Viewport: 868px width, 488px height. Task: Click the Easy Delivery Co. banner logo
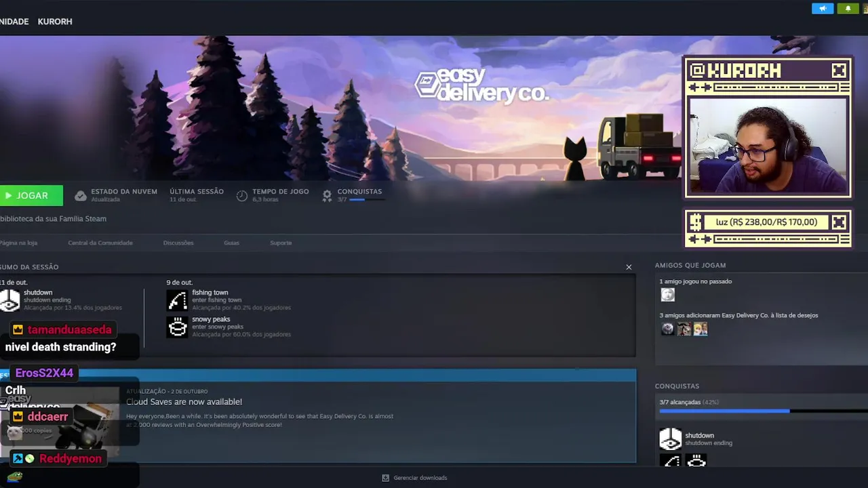(x=481, y=86)
